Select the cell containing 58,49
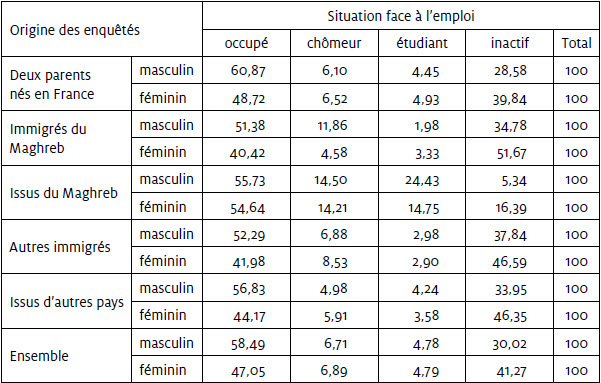The image size is (601, 383). point(248,344)
